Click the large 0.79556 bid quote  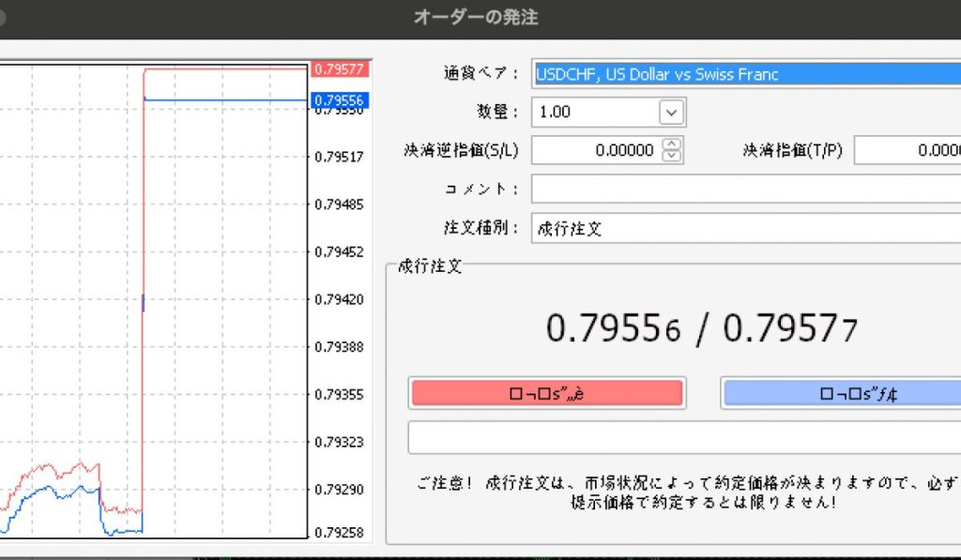614,328
